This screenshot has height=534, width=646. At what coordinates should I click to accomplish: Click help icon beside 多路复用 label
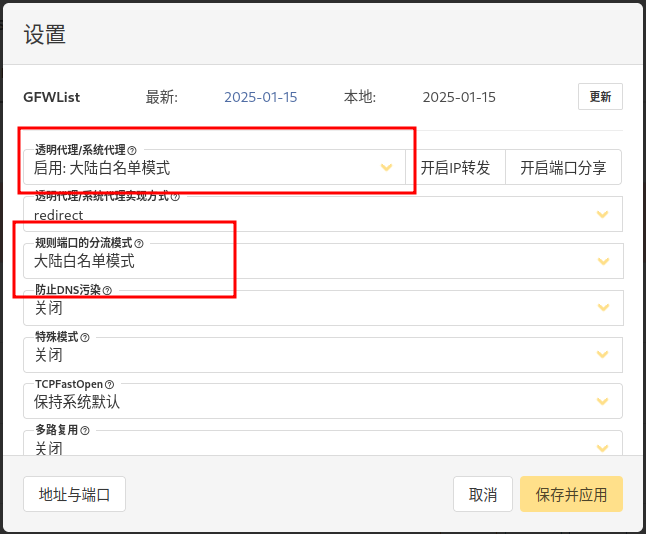click(x=85, y=431)
